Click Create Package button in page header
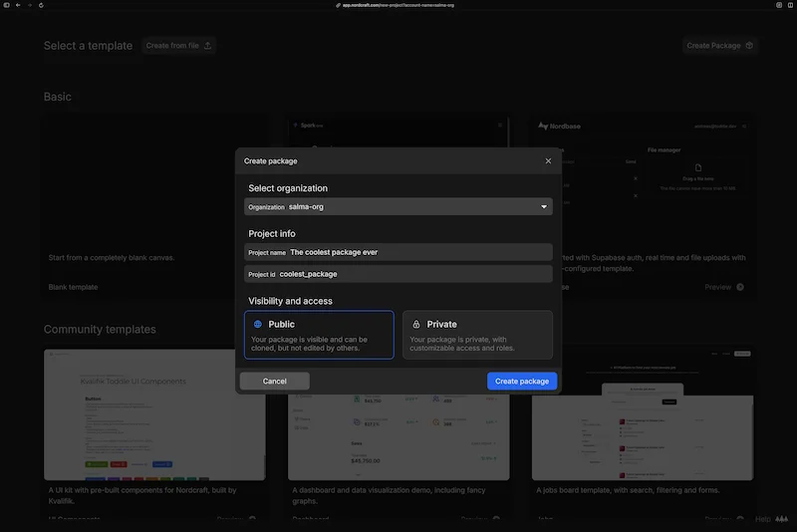Image resolution: width=797 pixels, height=532 pixels. (719, 46)
